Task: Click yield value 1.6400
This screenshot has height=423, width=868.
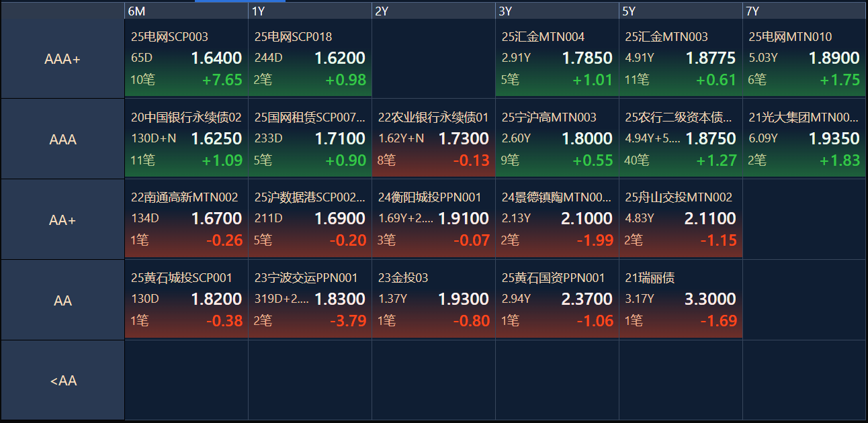Action: [x=216, y=58]
